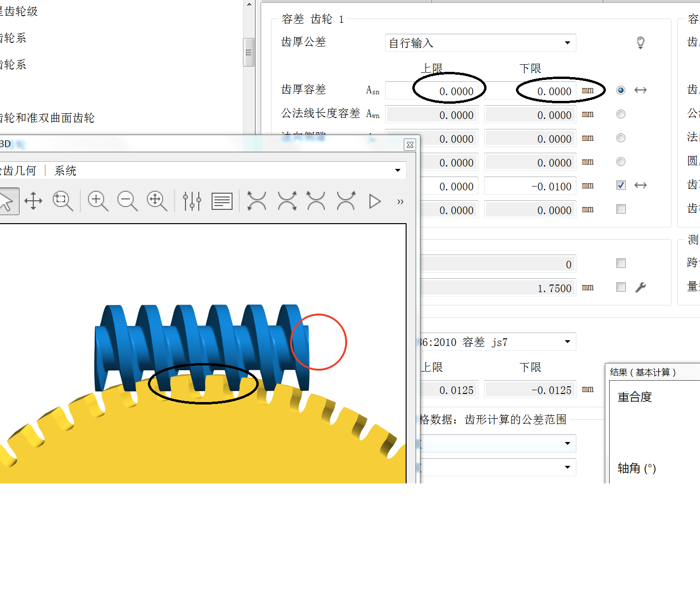Image resolution: width=700 pixels, height=610 pixels.
Task: Activate the pan (four-arrow move) tool
Action: pos(33,201)
